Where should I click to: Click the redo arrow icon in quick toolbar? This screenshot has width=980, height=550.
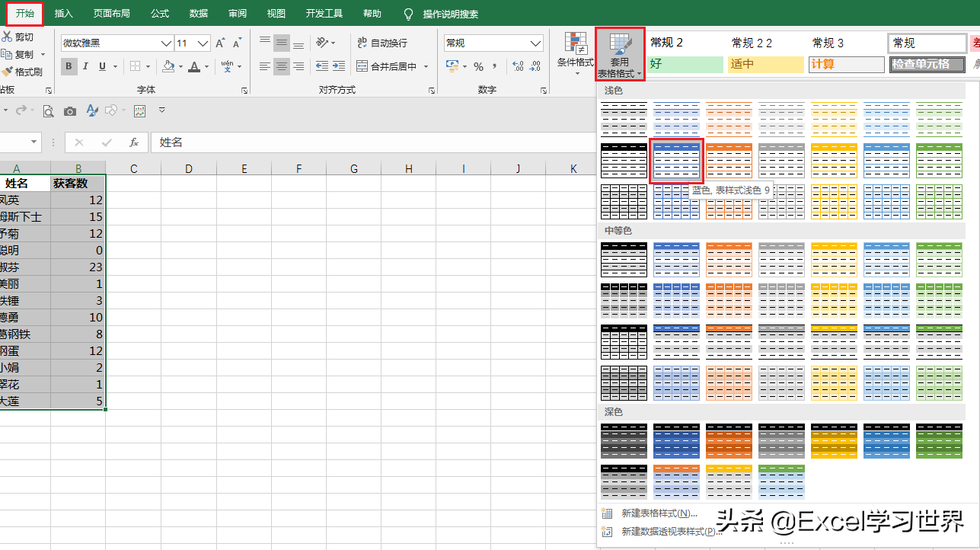23,110
